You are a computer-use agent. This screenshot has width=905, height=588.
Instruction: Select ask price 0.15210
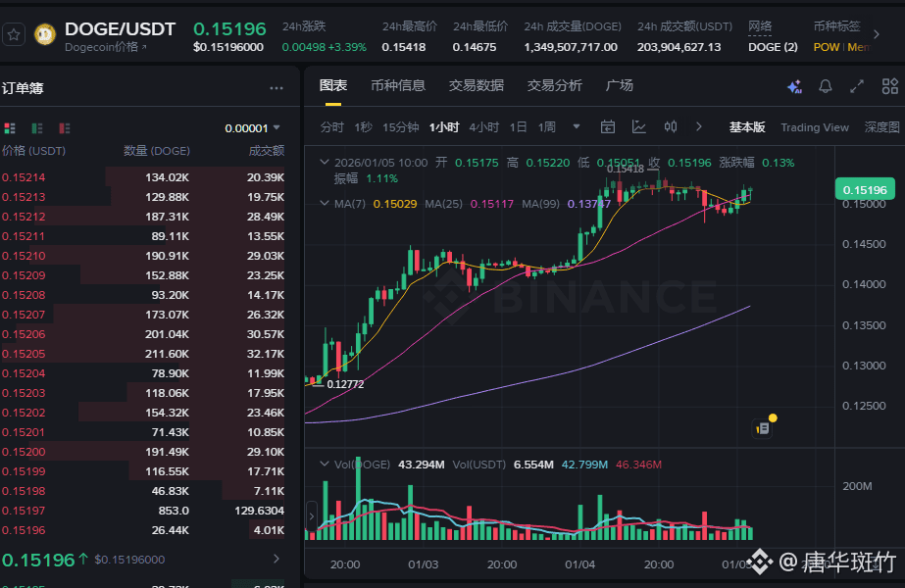click(24, 256)
